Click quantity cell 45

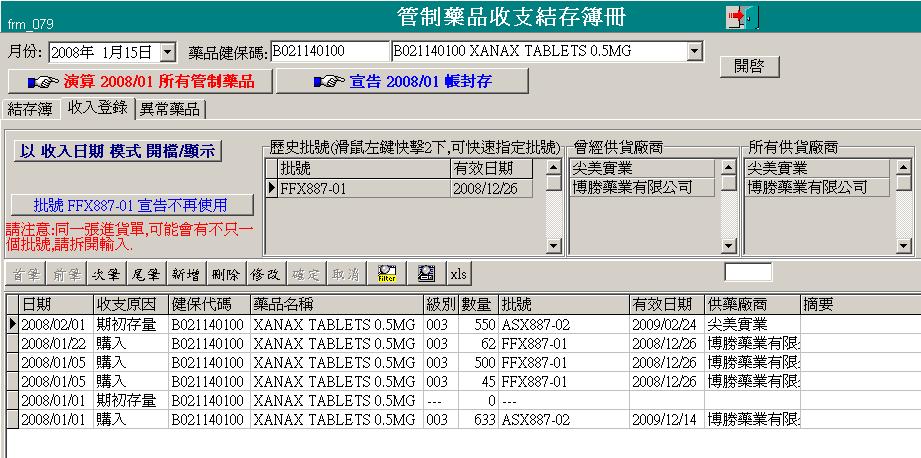click(478, 382)
